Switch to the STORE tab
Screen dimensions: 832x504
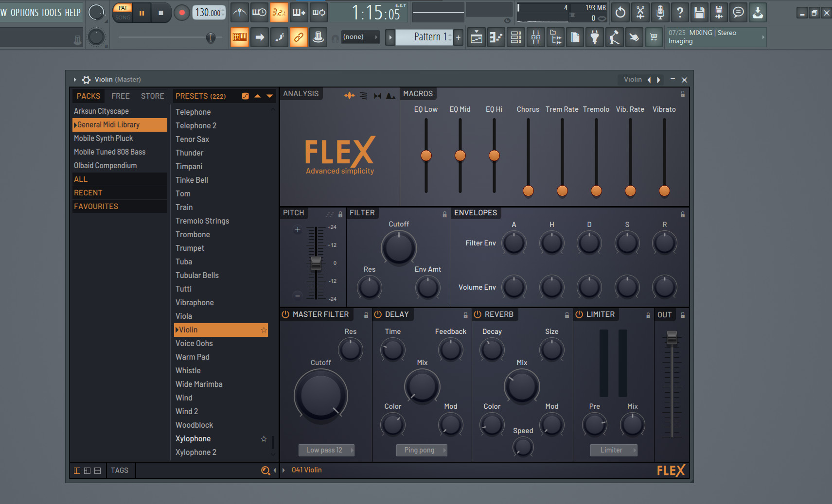pos(152,96)
